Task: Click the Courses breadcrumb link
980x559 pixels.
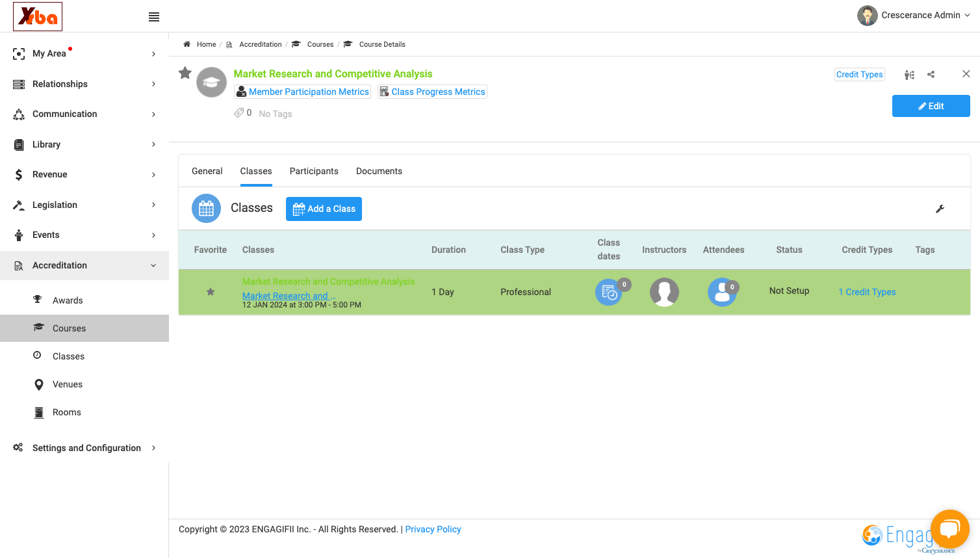Action: 320,44
